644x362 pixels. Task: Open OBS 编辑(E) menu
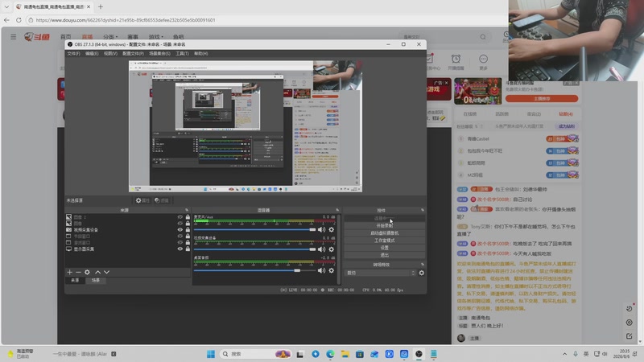(x=92, y=53)
